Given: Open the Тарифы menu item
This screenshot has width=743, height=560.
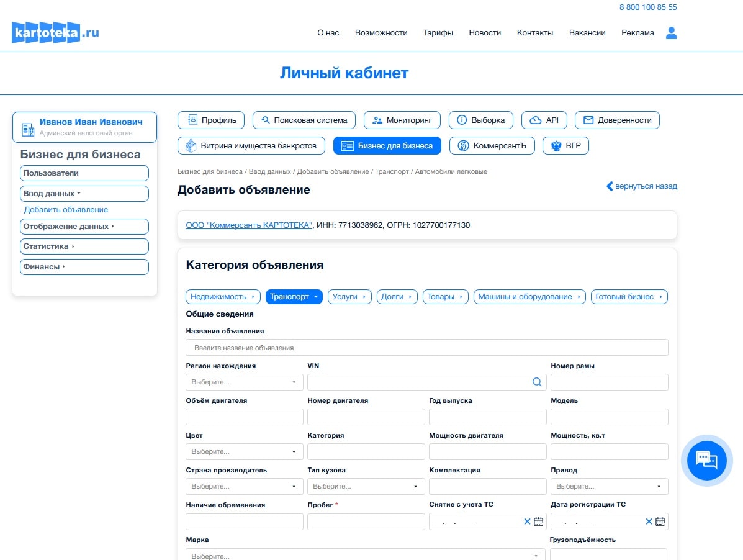Looking at the screenshot, I should (438, 33).
